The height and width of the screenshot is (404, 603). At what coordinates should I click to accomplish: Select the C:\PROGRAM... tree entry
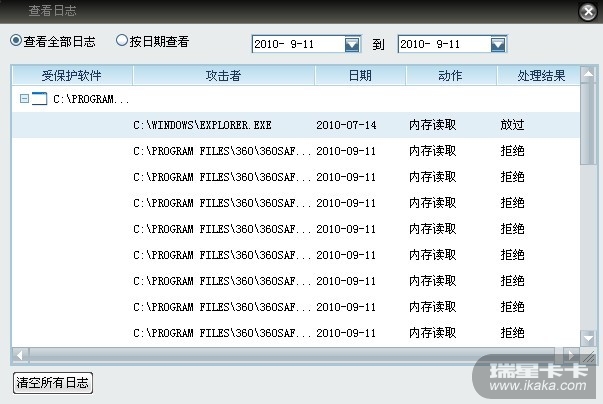[x=91, y=99]
